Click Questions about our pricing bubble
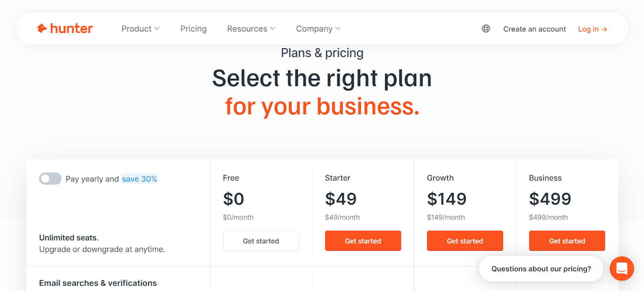This screenshot has height=291, width=644. pyautogui.click(x=541, y=268)
